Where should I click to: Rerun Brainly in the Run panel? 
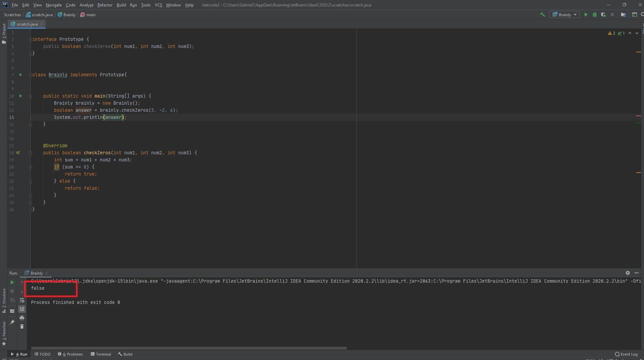point(12,282)
